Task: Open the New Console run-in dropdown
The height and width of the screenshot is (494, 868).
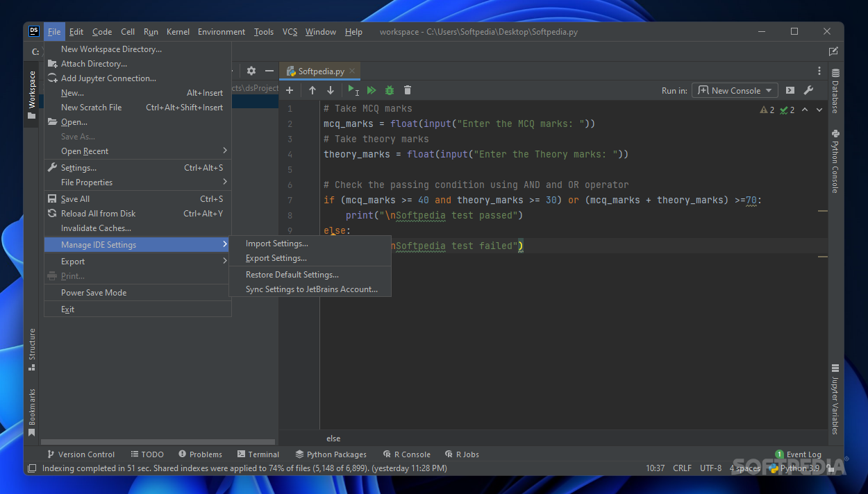Action: (735, 90)
